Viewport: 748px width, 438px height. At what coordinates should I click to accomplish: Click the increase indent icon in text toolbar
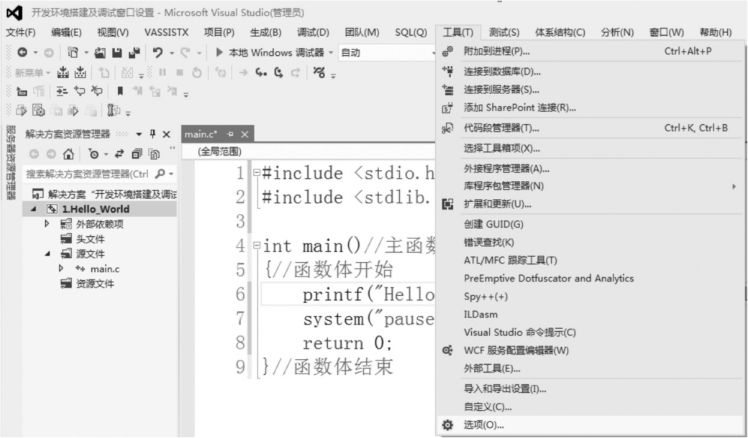[x=62, y=91]
